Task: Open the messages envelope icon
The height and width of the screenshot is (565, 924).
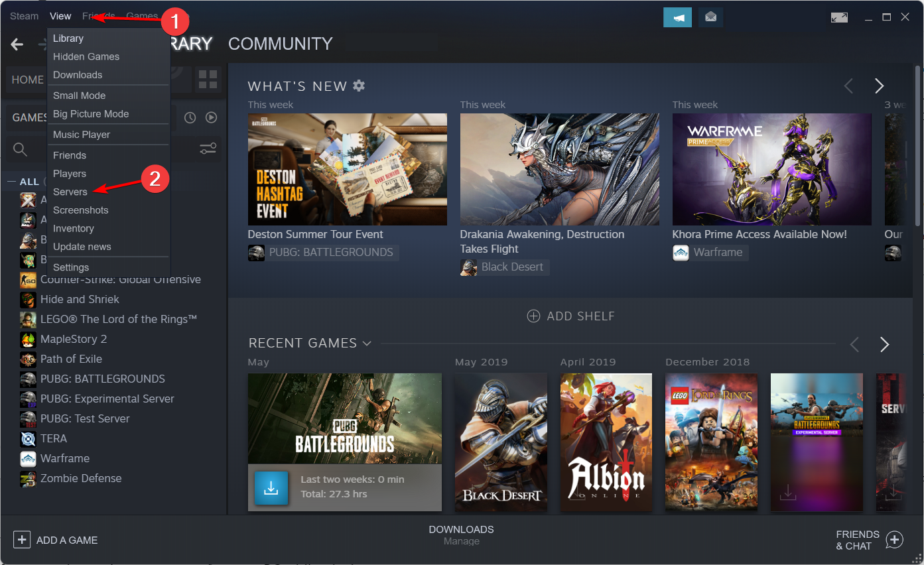Action: (710, 17)
